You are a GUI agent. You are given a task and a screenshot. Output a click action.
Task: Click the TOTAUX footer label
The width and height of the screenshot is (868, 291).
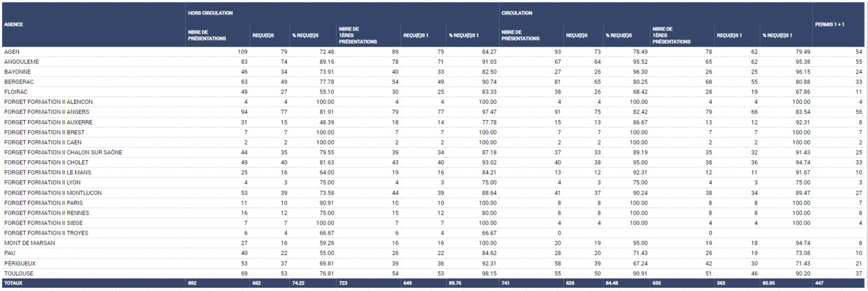(x=13, y=283)
